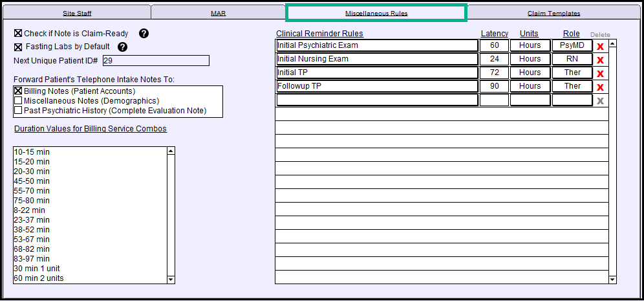644x301 pixels.
Task: Select the 45-50 min duration value
Action: tap(32, 181)
